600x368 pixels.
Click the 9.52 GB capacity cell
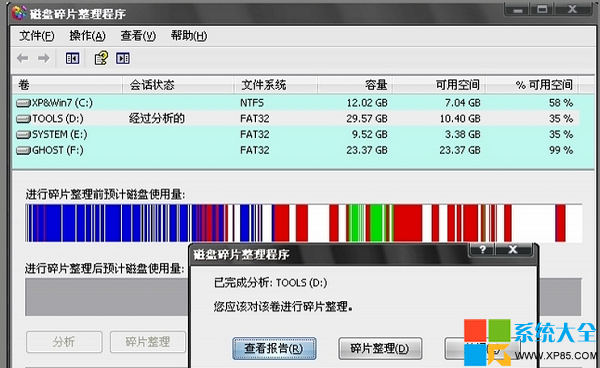(370, 135)
